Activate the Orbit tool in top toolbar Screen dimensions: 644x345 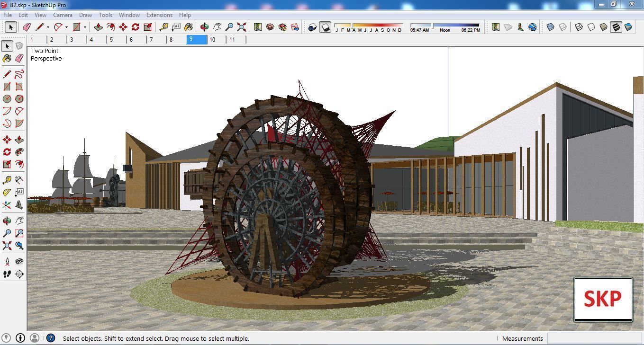(x=204, y=27)
